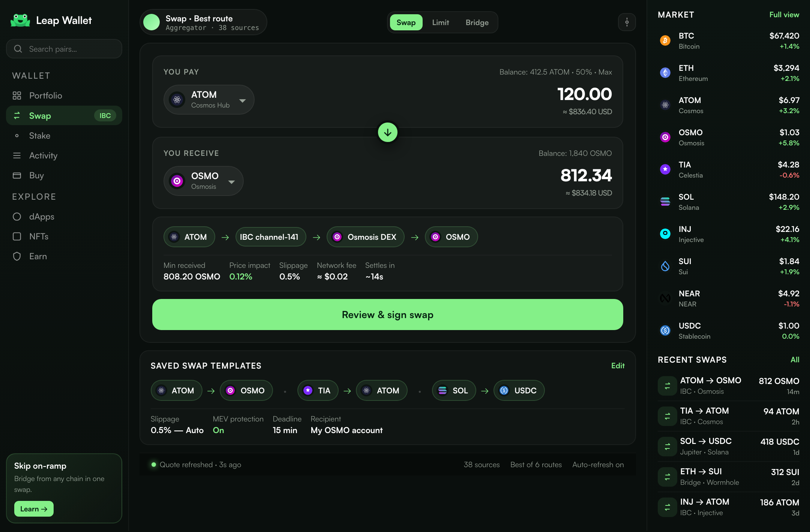Open Portfolio in sidebar menu

pos(64,96)
